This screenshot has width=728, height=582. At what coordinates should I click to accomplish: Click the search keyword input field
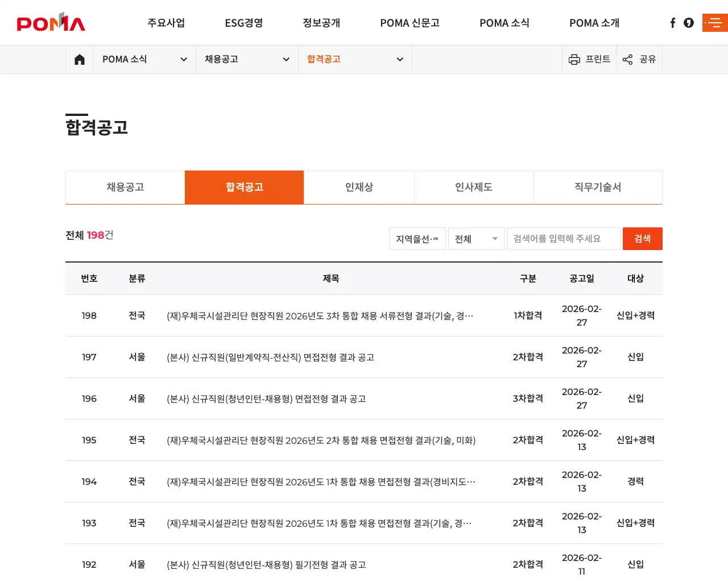pyautogui.click(x=564, y=239)
